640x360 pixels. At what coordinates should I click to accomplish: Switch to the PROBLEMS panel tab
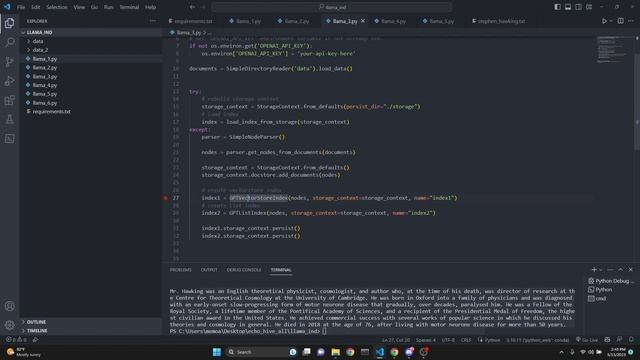tap(180, 270)
